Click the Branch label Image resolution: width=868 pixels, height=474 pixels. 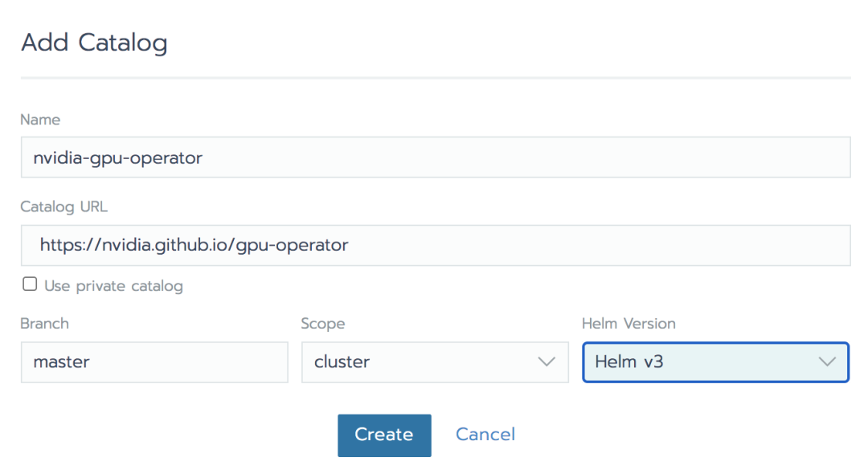click(x=45, y=324)
